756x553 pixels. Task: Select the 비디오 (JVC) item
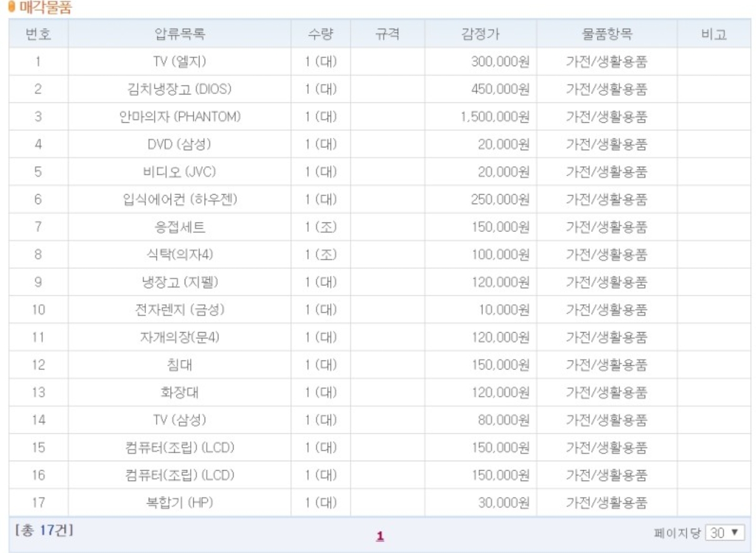click(x=180, y=172)
